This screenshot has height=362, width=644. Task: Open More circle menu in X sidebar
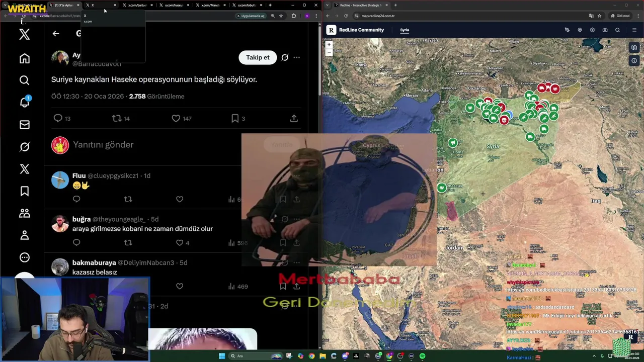24,257
